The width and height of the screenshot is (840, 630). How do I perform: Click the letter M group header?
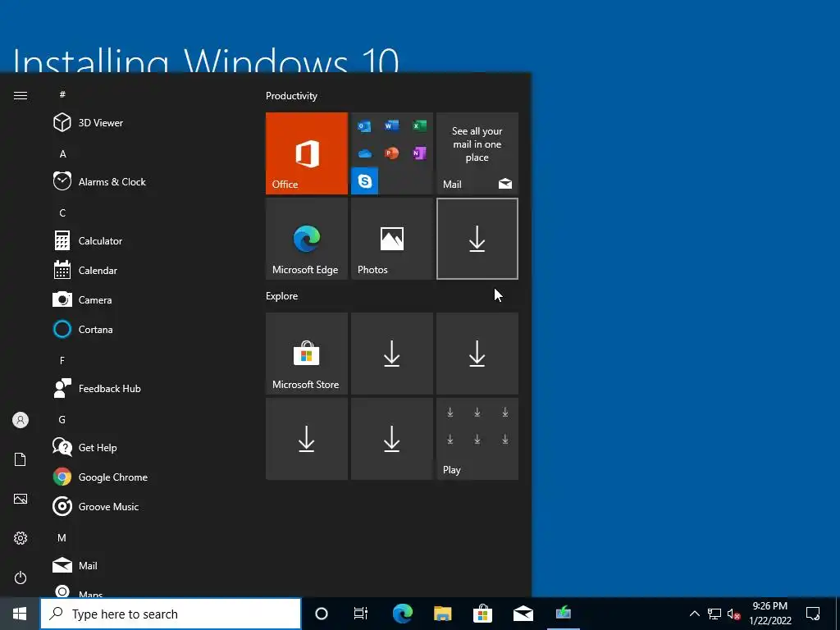[62, 537]
